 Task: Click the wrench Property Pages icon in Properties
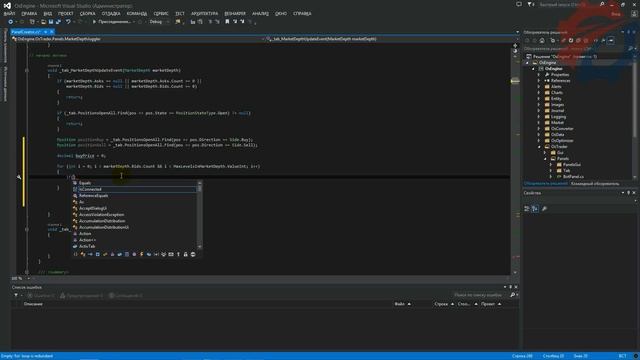tap(544, 209)
